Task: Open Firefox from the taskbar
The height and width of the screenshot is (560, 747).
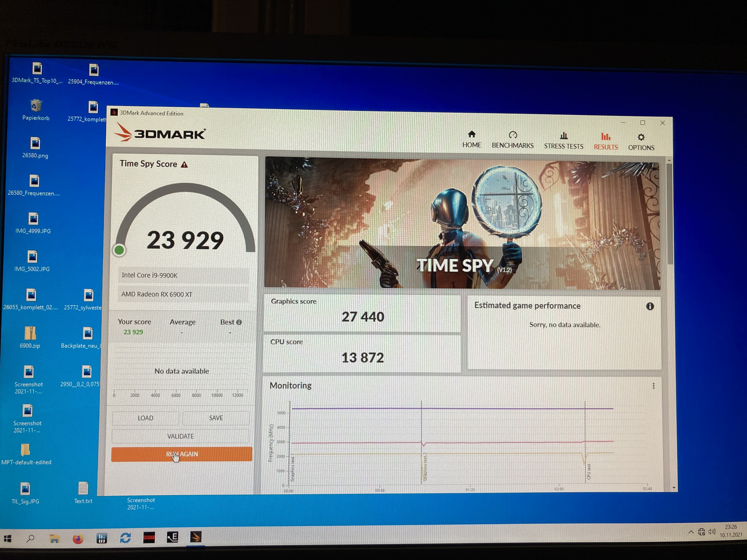Action: [78, 538]
